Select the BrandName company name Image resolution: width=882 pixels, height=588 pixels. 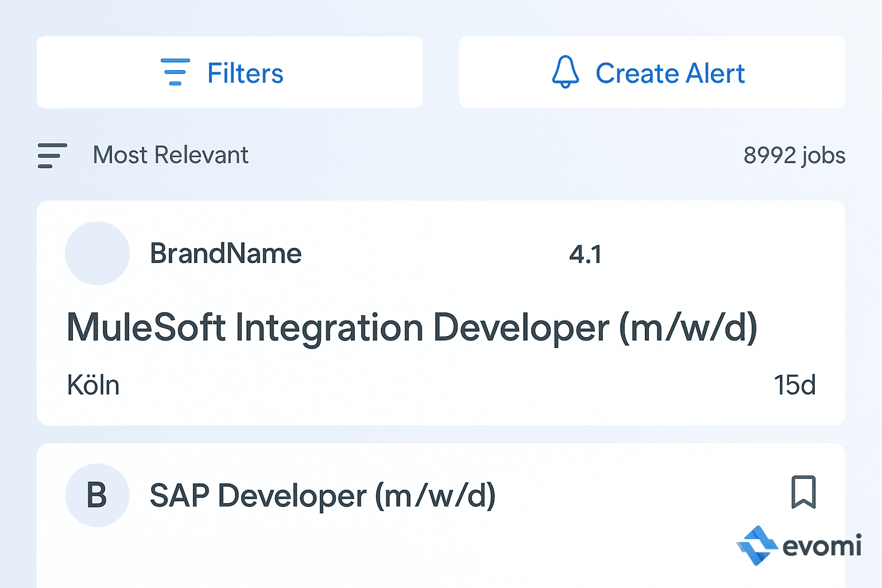[226, 254]
